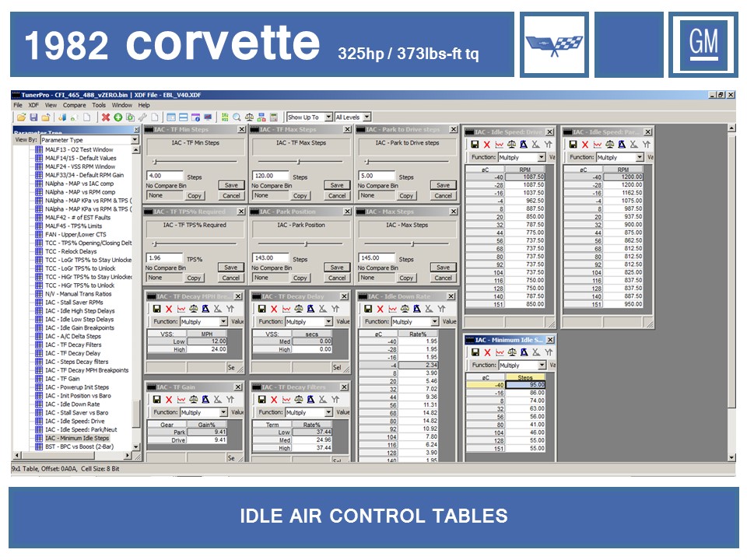Click the scales icon in TF Gain window
Image resolution: width=747 pixels, height=560 pixels.
(194, 400)
